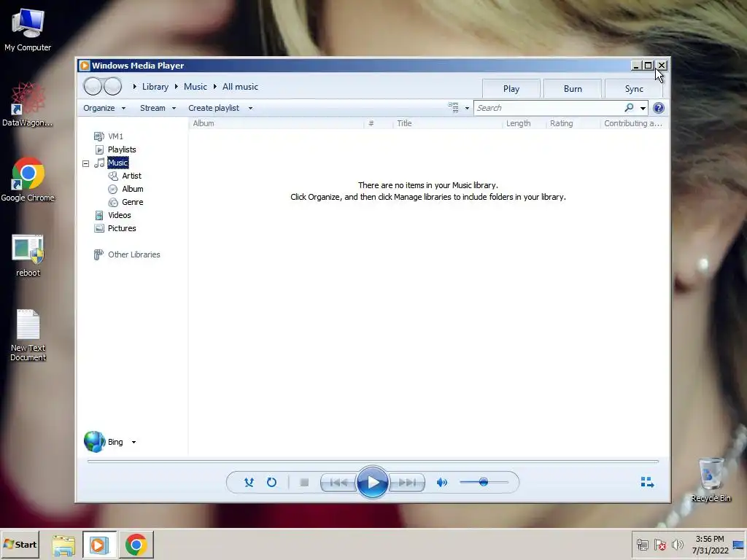Start playback with the Play button

[x=373, y=483]
